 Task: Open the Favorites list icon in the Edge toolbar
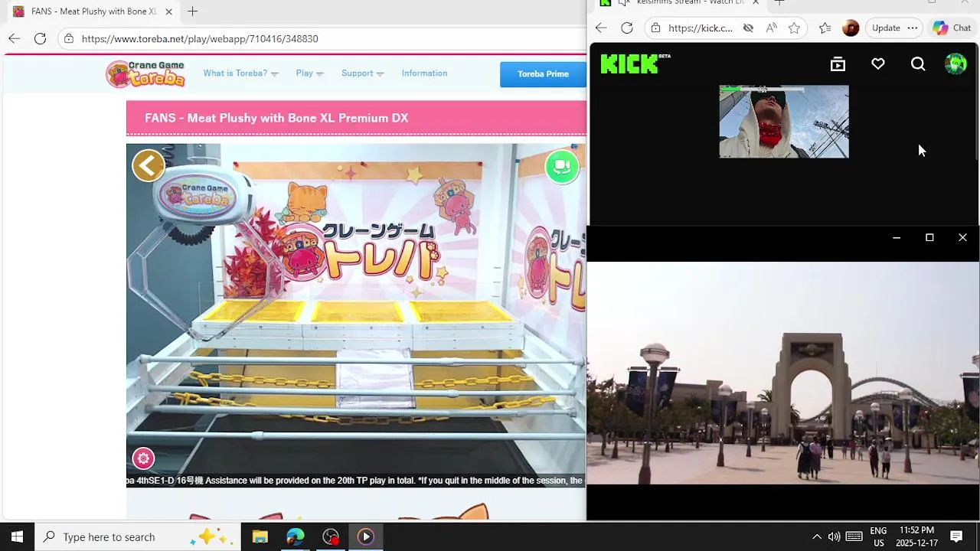(825, 28)
